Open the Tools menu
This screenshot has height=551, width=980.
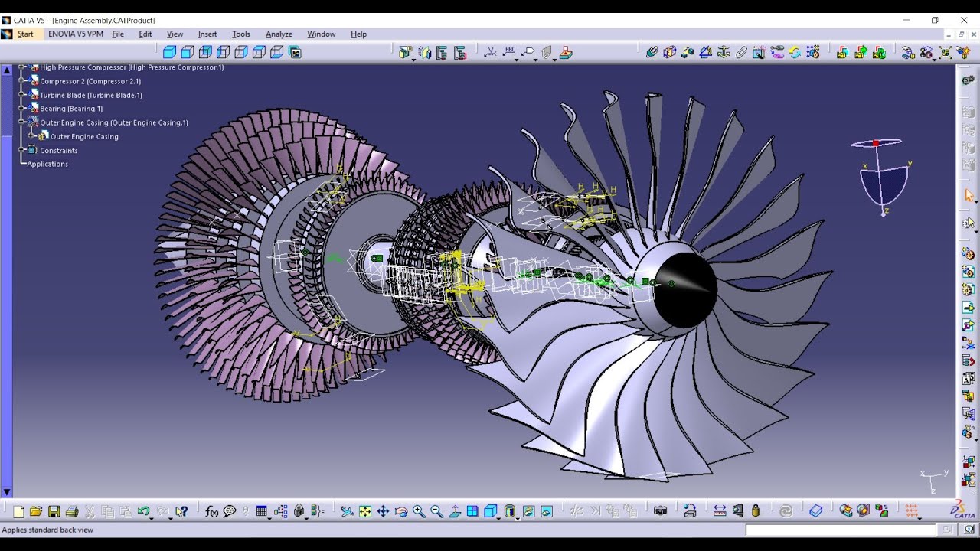click(x=241, y=34)
